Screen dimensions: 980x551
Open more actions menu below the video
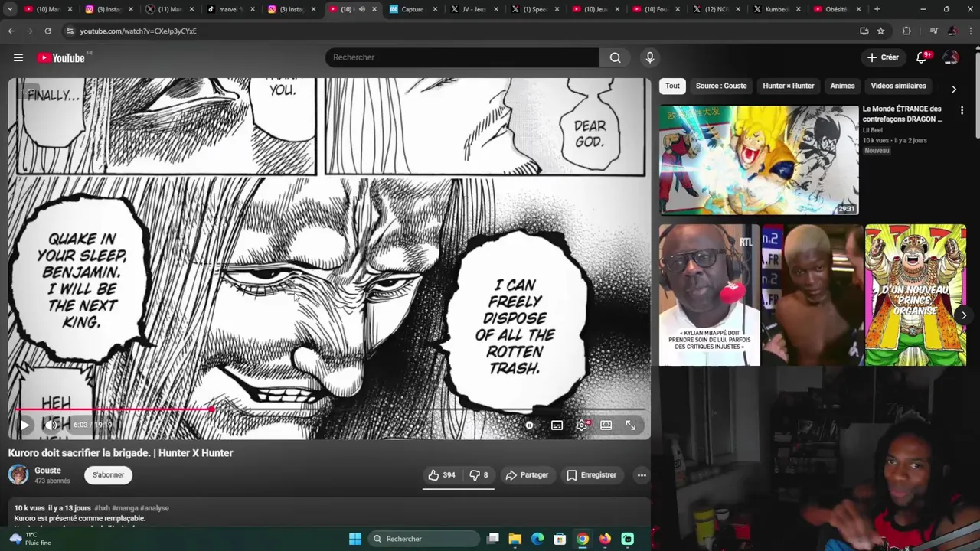(642, 475)
